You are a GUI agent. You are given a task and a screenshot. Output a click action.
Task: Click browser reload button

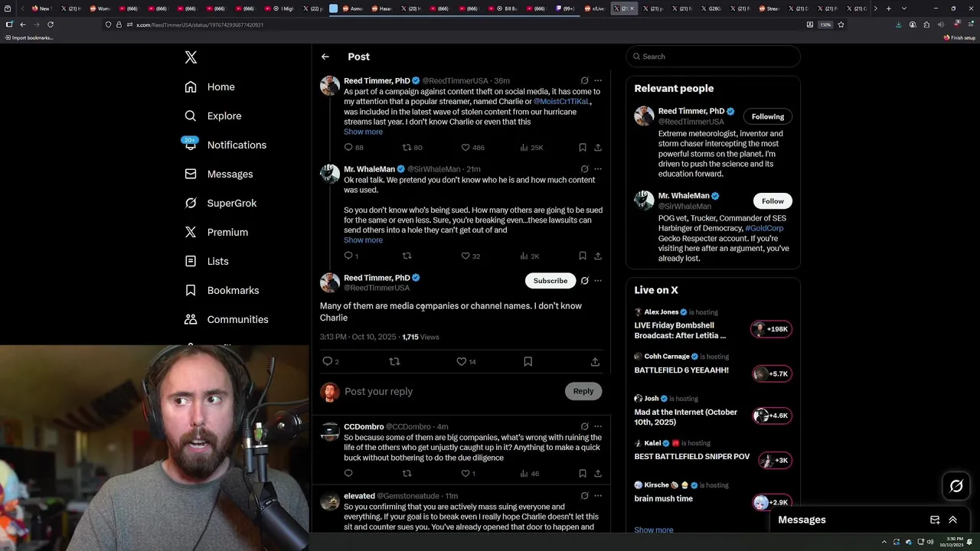(x=51, y=24)
